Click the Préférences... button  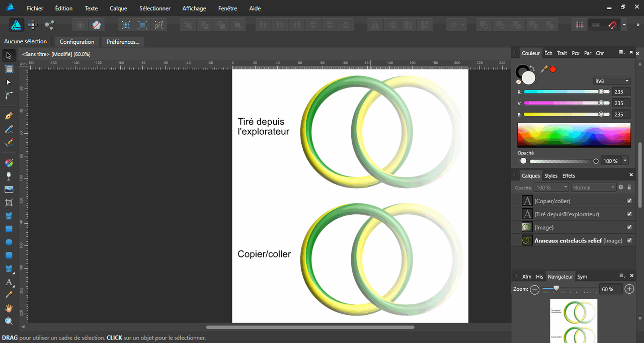(x=123, y=42)
